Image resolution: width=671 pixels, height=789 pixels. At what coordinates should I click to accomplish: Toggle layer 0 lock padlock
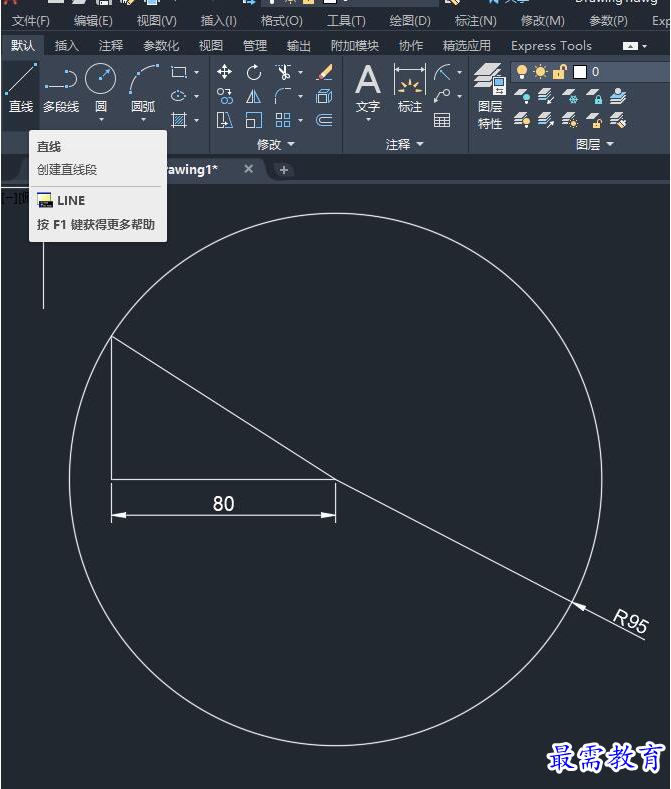[x=560, y=72]
